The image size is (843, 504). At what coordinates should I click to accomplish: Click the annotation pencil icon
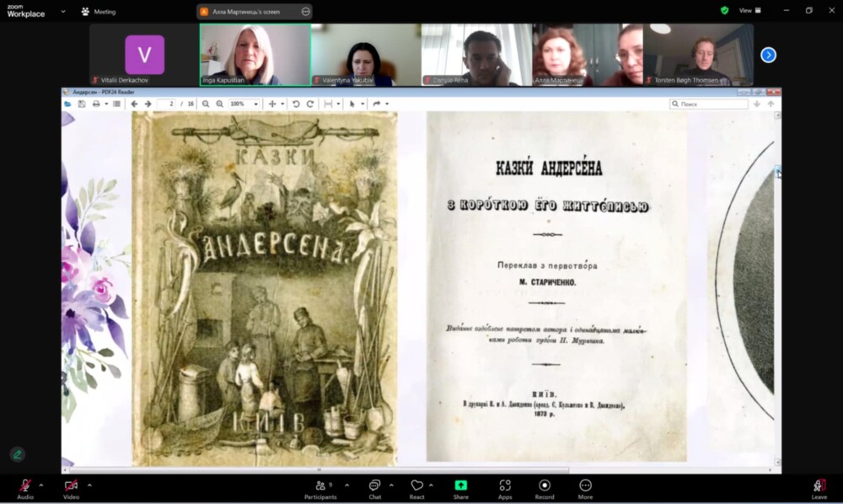17,454
